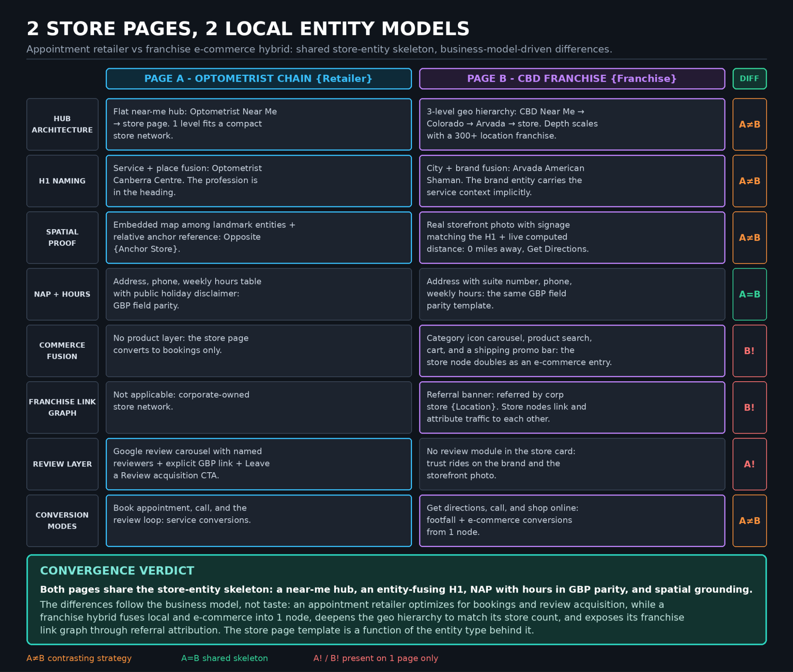Click the Spatial Proof row label
This screenshot has width=793, height=672.
tap(62, 237)
